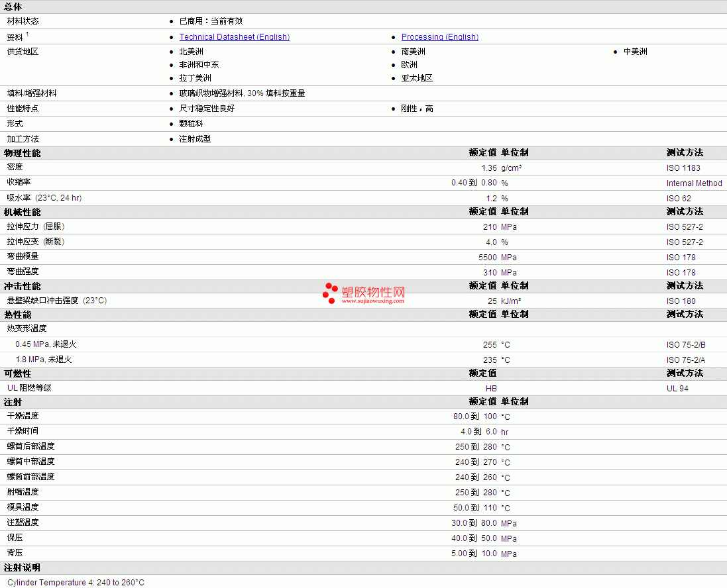Click the 热性能 section header

click(x=18, y=315)
